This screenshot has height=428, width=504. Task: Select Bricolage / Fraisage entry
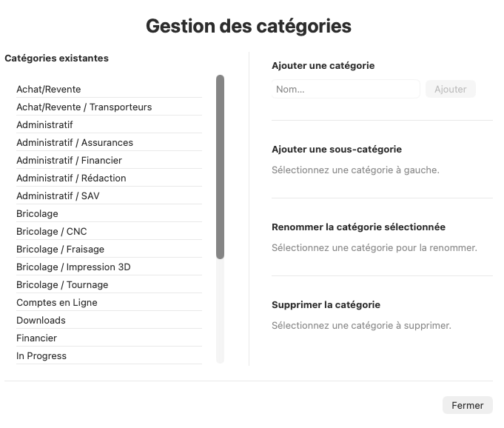(x=60, y=250)
